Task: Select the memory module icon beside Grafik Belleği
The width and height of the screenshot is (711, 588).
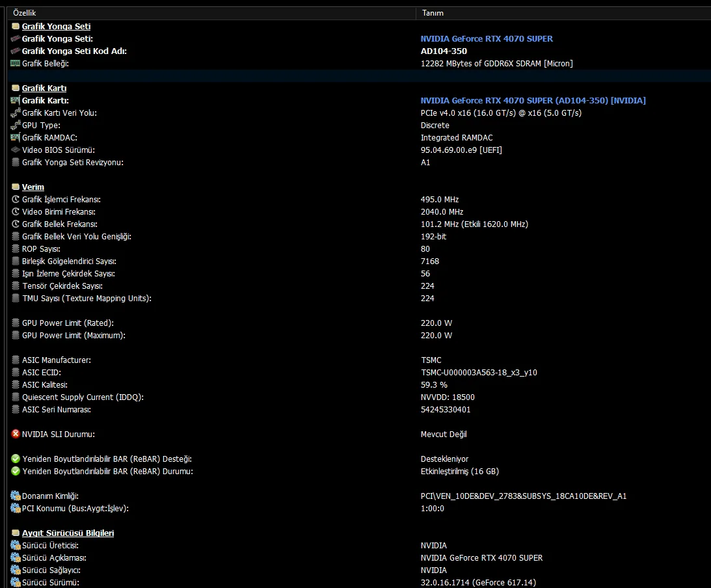Action: point(16,64)
